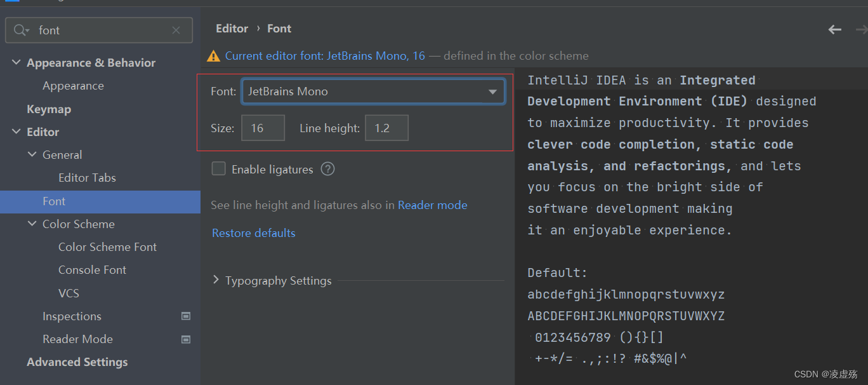Open VCS color scheme settings
Screen dimensions: 868x385
(69, 294)
